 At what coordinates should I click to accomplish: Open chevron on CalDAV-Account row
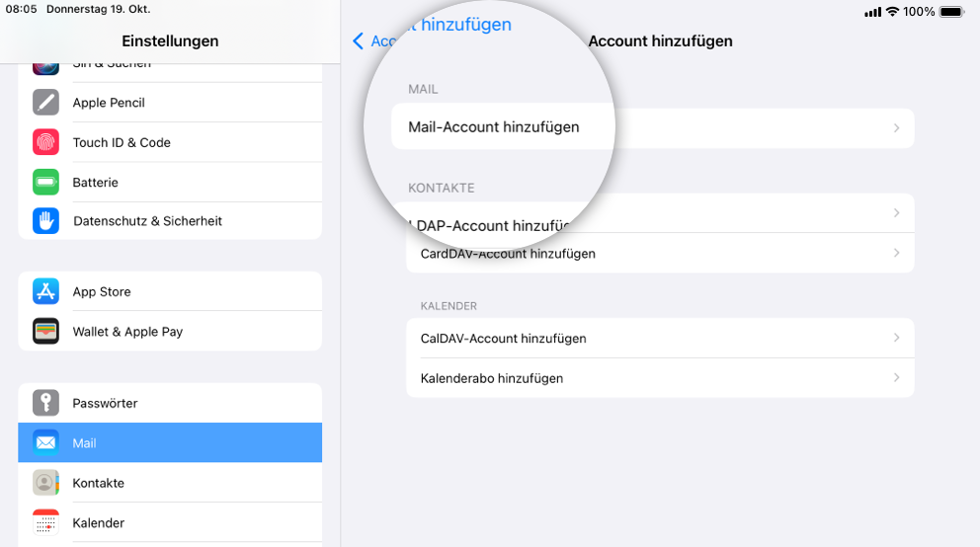(x=896, y=338)
